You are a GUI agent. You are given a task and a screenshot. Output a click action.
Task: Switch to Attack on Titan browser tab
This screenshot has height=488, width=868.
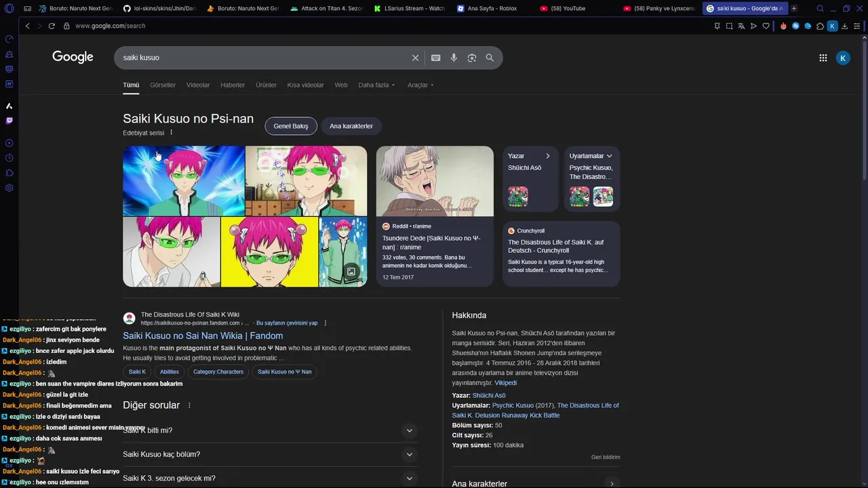pyautogui.click(x=327, y=8)
